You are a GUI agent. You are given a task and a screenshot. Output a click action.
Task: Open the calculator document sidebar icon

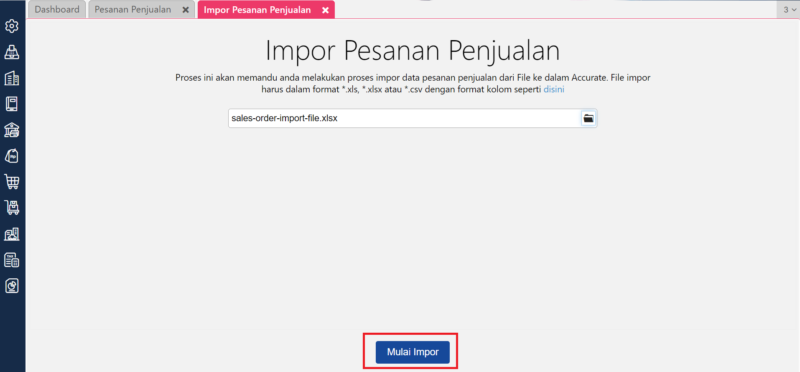pos(11,260)
